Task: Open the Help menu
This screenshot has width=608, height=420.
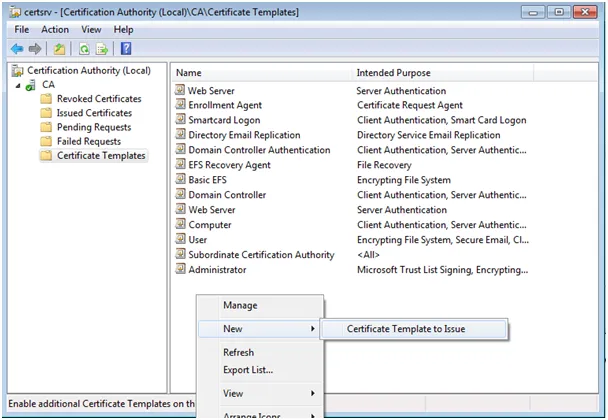Action: click(123, 30)
